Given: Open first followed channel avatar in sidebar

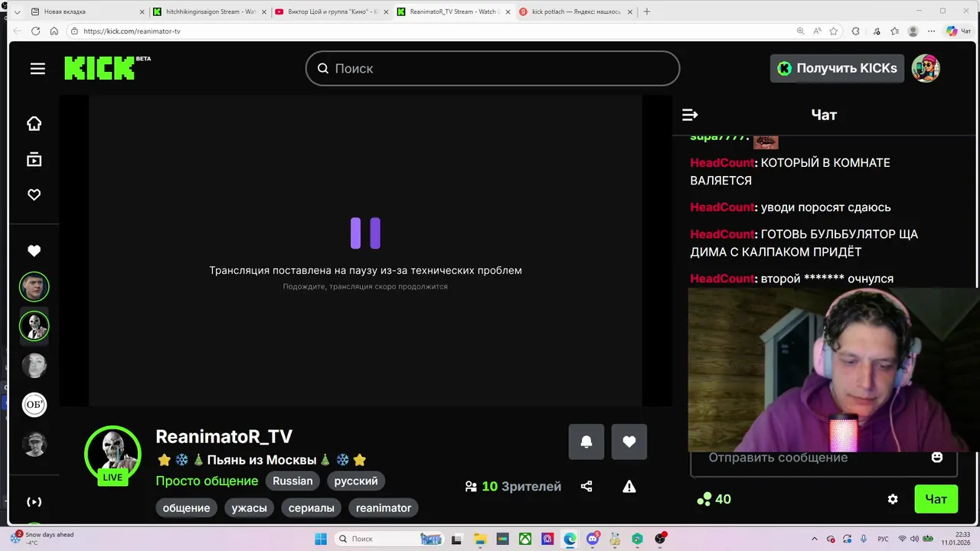Looking at the screenshot, I should coord(34,287).
